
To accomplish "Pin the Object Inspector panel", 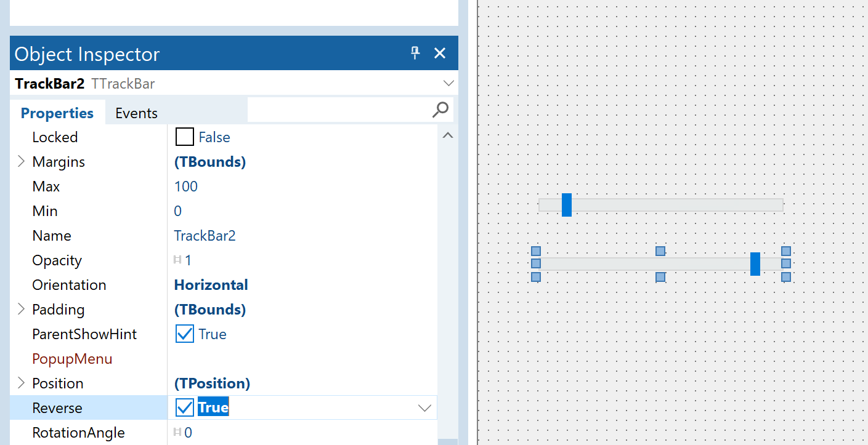I will point(415,53).
